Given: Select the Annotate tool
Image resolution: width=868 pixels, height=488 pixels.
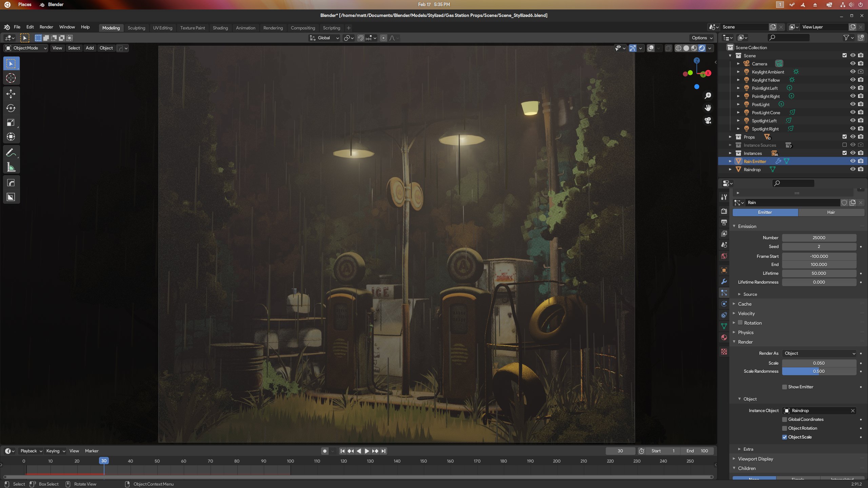Looking at the screenshot, I should 11,153.
